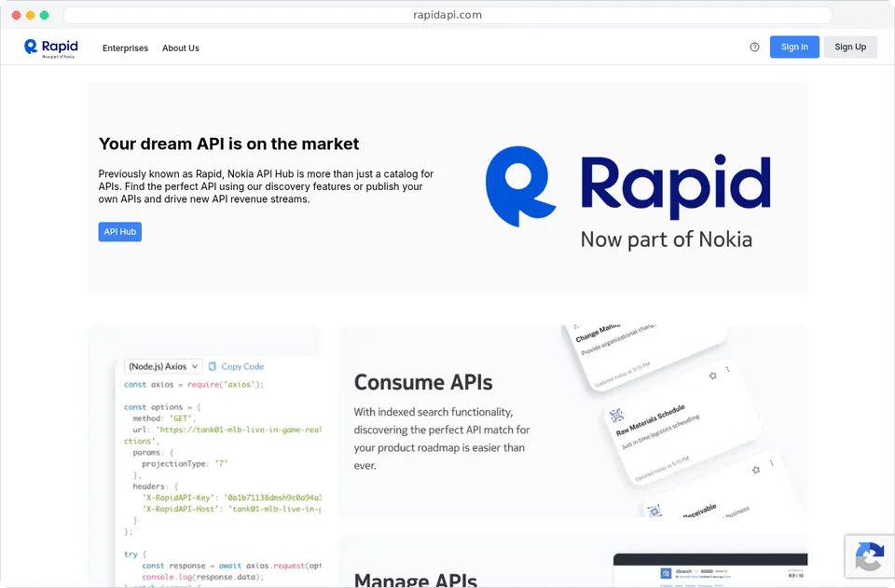Click the Copy Code clipboard icon

coord(213,367)
